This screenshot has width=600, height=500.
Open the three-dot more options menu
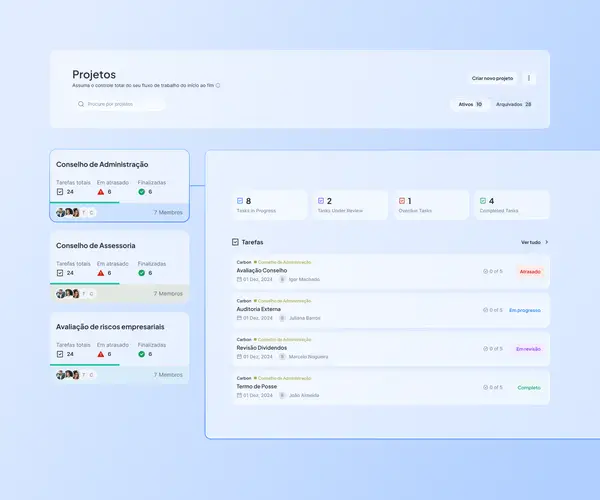point(529,78)
